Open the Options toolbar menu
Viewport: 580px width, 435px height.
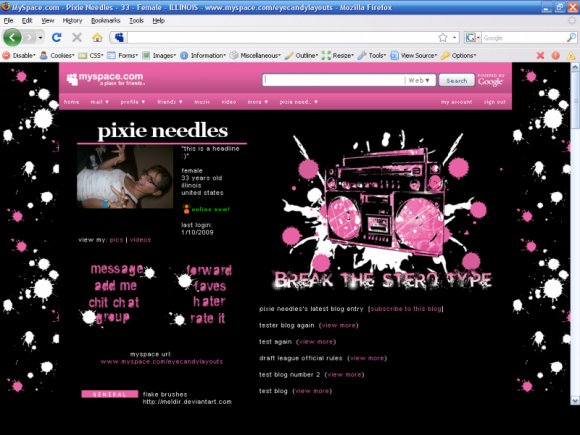(458, 55)
